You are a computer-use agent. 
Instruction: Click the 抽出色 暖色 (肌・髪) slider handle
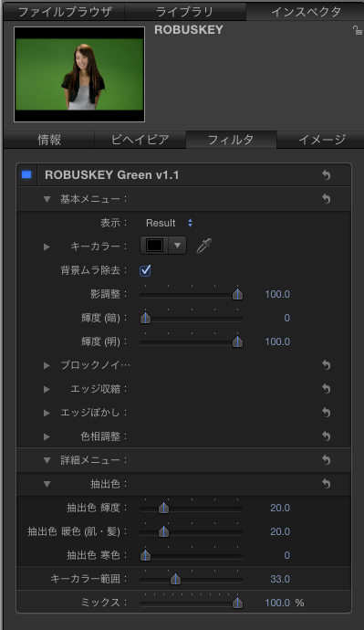pyautogui.click(x=163, y=532)
